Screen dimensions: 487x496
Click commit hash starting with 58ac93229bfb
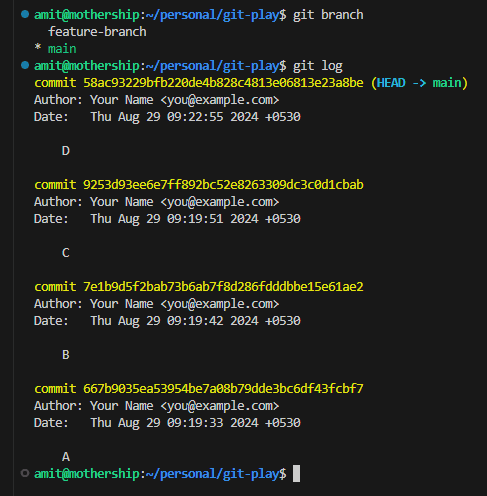pos(223,83)
